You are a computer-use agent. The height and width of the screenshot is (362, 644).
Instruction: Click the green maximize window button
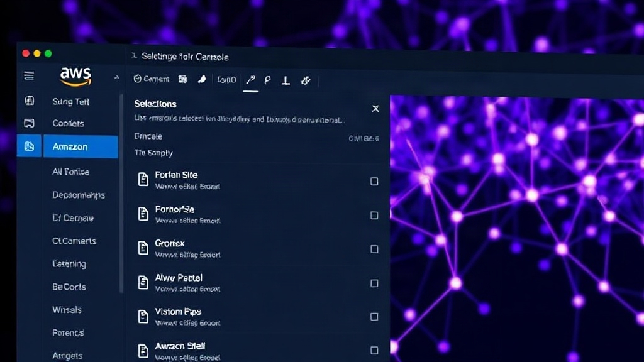[x=48, y=53]
